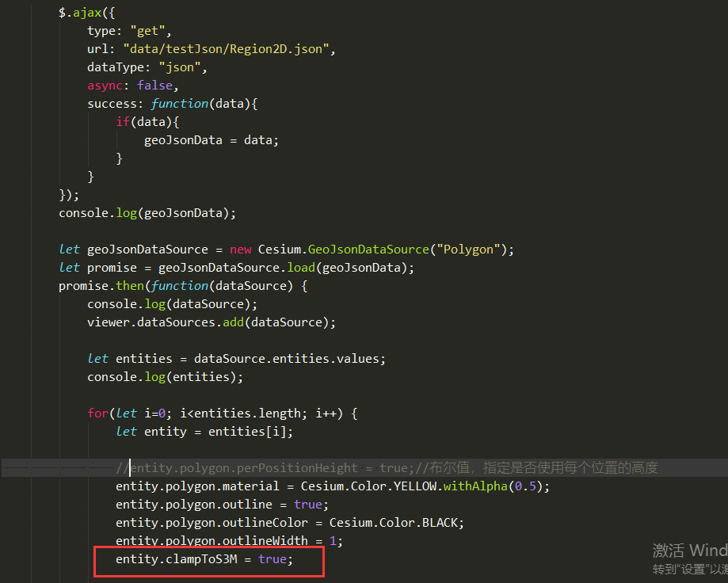Click the 'entity.clampToS3M = true;' line
Image resolution: width=728 pixels, height=583 pixels.
(204, 559)
